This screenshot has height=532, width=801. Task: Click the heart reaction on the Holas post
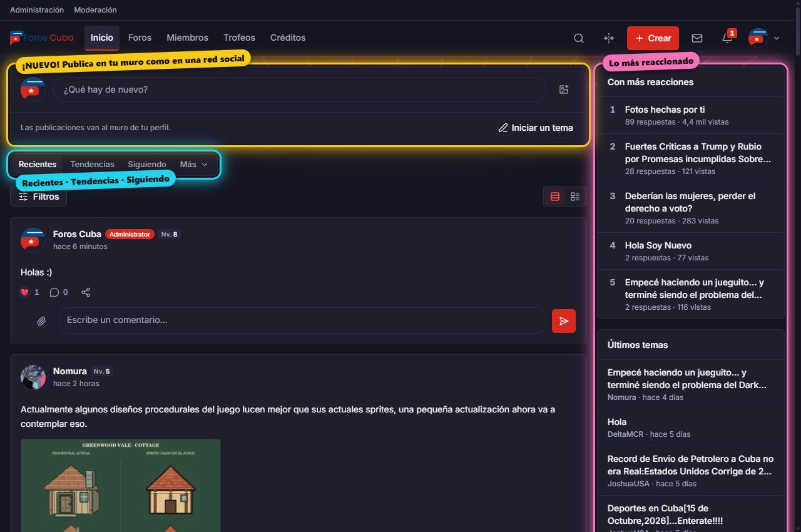pyautogui.click(x=25, y=292)
